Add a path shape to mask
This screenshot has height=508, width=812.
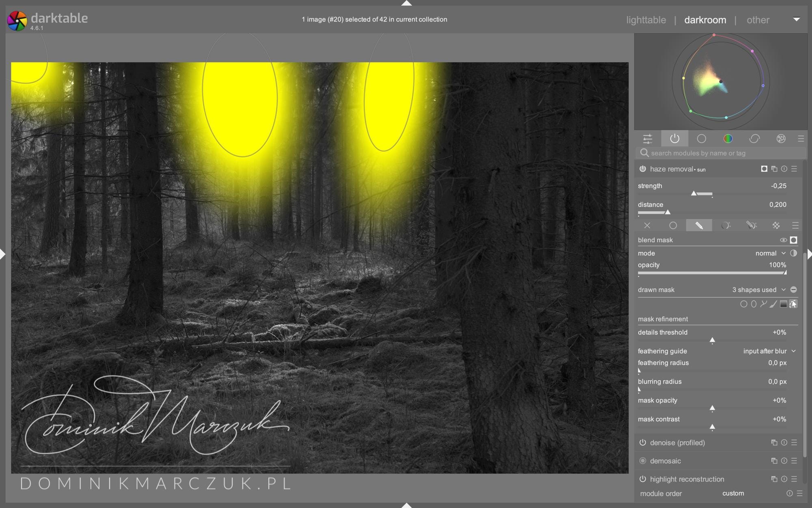tap(763, 304)
